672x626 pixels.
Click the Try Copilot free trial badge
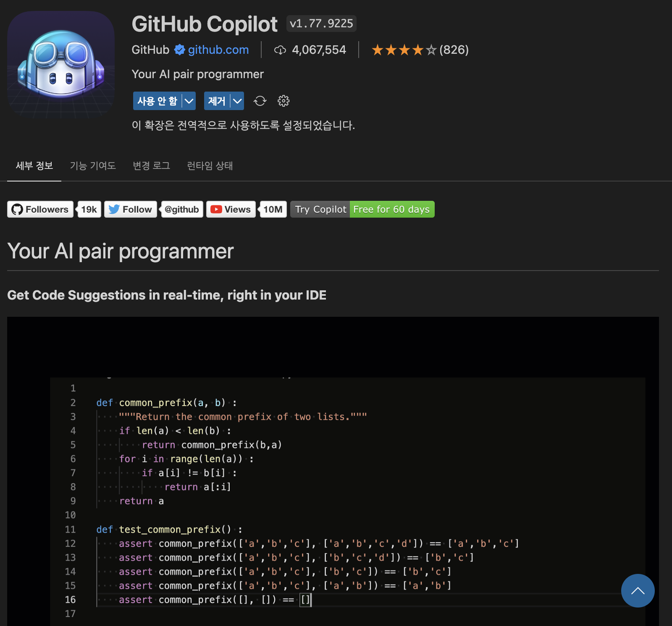coord(362,209)
